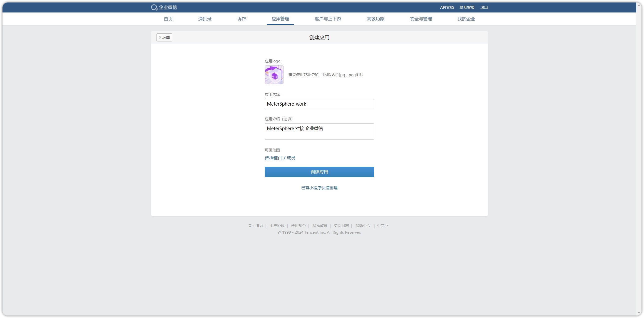Image resolution: width=644 pixels, height=318 pixels.
Task: Click the page vertical scrollbar down arrow
Action: (639, 313)
